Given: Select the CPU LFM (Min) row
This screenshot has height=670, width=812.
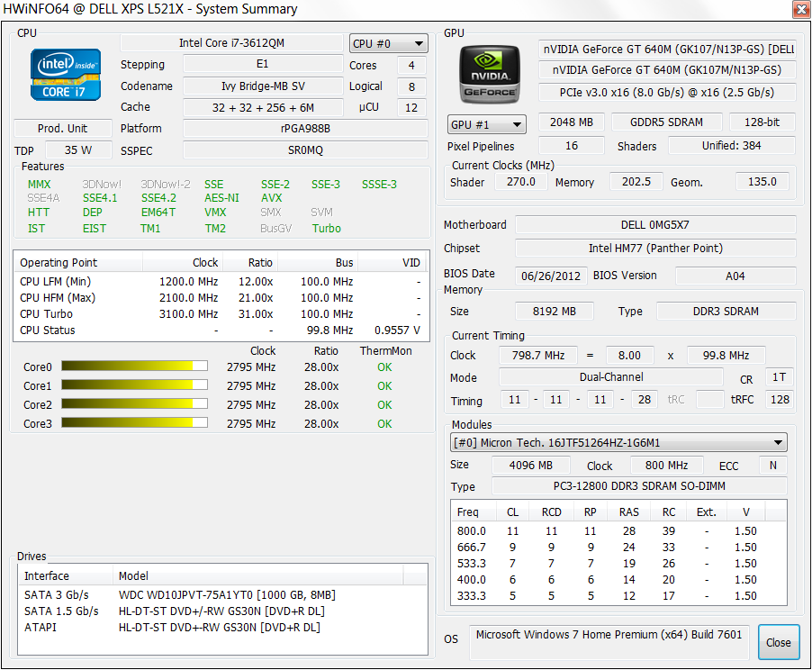Looking at the screenshot, I should [221, 281].
